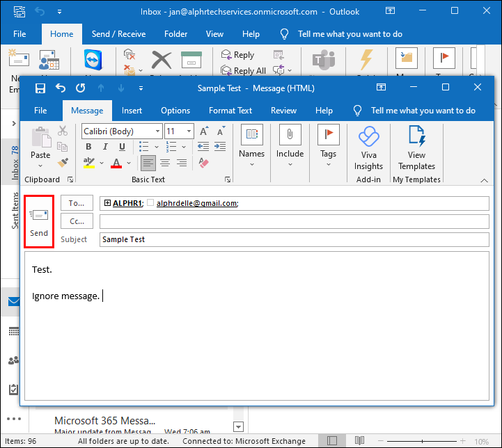Viewport: 502px width, 448px height.
Task: Click the Undo arrow in the title bar
Action: [61, 88]
